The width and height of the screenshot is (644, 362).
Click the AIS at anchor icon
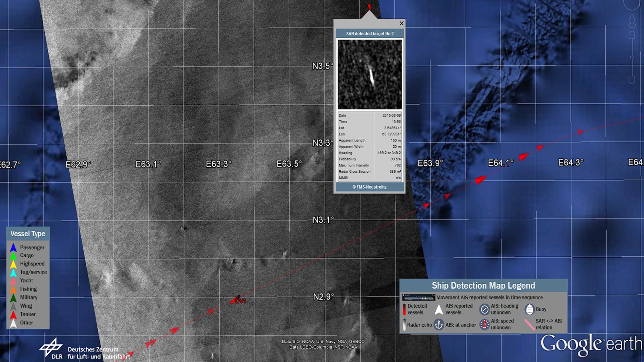(439, 325)
